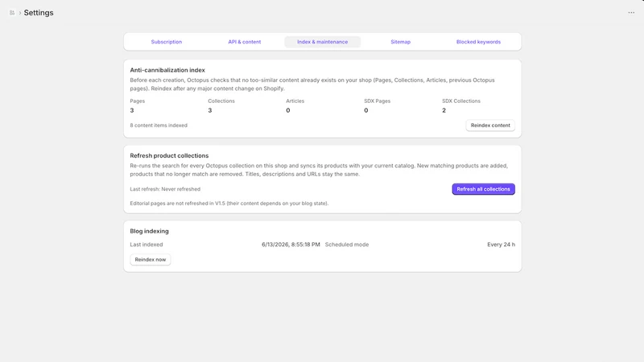Click the Blog indexing heading

[149, 231]
